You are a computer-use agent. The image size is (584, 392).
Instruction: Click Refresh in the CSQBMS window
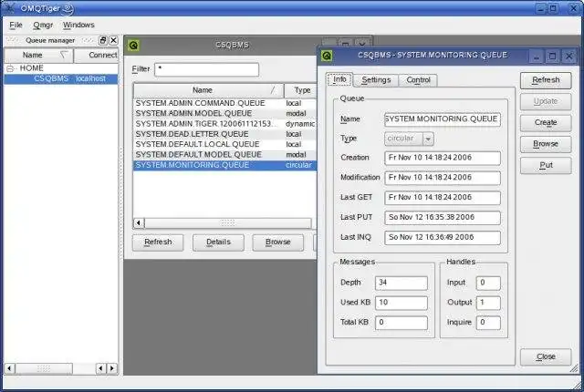158,242
